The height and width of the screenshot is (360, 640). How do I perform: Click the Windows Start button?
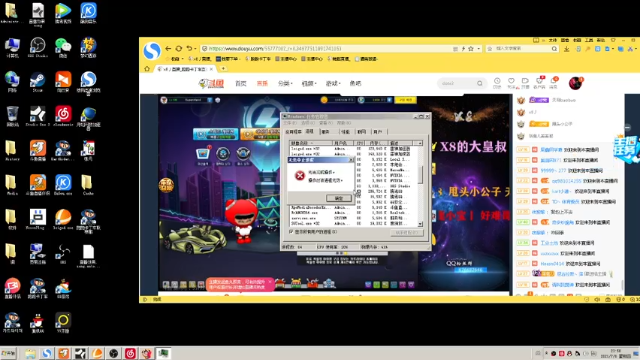pyautogui.click(x=8, y=353)
